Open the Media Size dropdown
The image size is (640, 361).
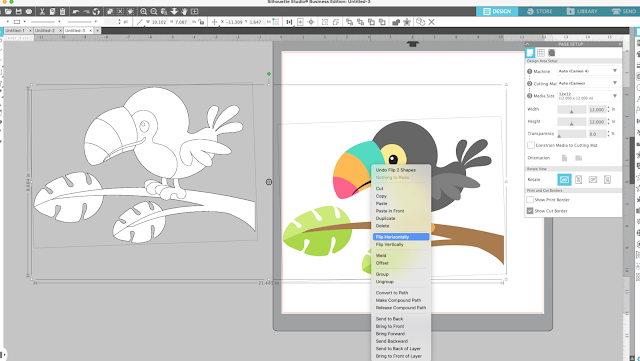589,96
